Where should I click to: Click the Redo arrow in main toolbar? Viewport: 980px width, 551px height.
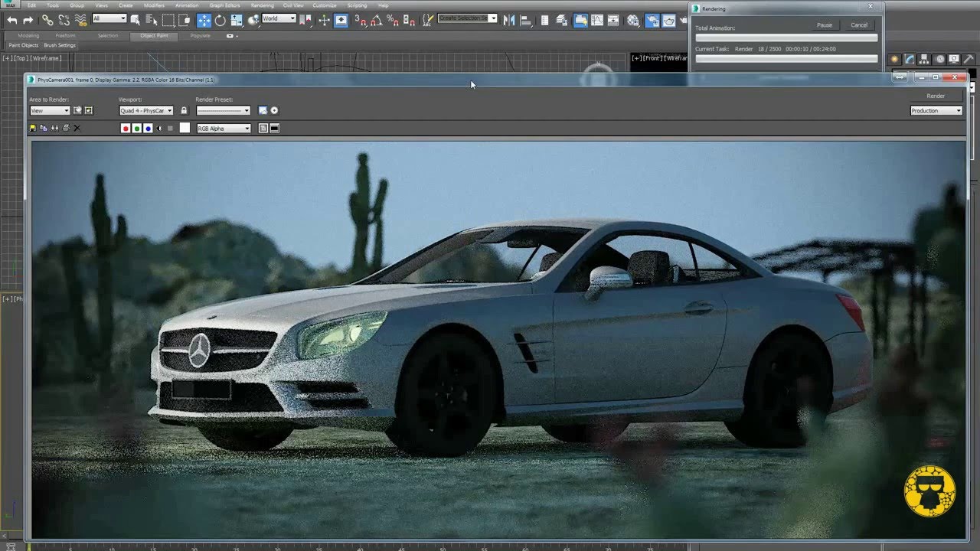28,20
